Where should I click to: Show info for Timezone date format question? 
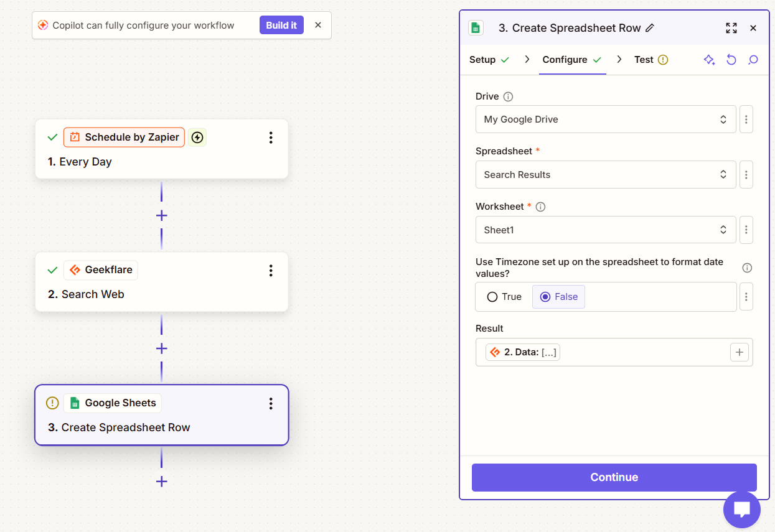748,268
